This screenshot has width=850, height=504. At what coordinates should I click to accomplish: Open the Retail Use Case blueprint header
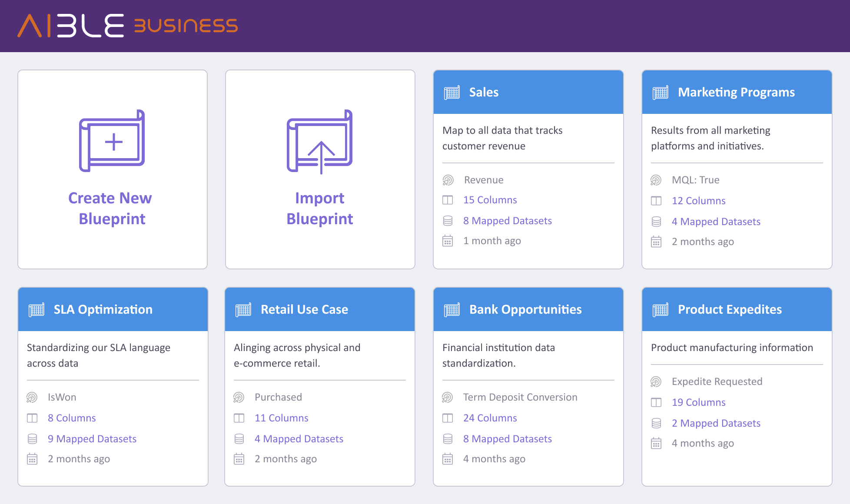(304, 309)
